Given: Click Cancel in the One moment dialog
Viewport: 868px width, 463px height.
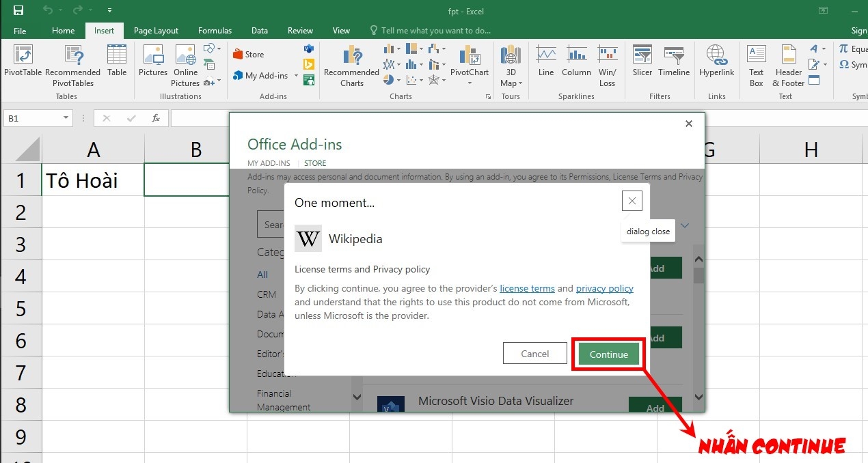Looking at the screenshot, I should 535,354.
